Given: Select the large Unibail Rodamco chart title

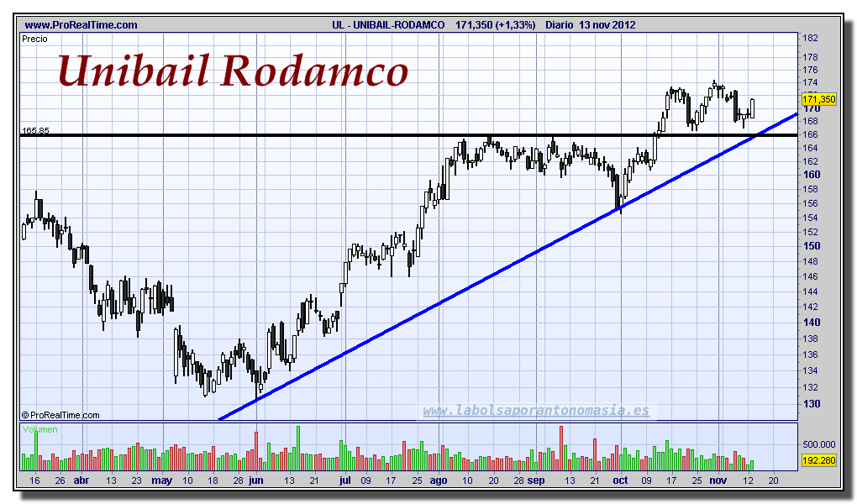Looking at the screenshot, I should 234,71.
